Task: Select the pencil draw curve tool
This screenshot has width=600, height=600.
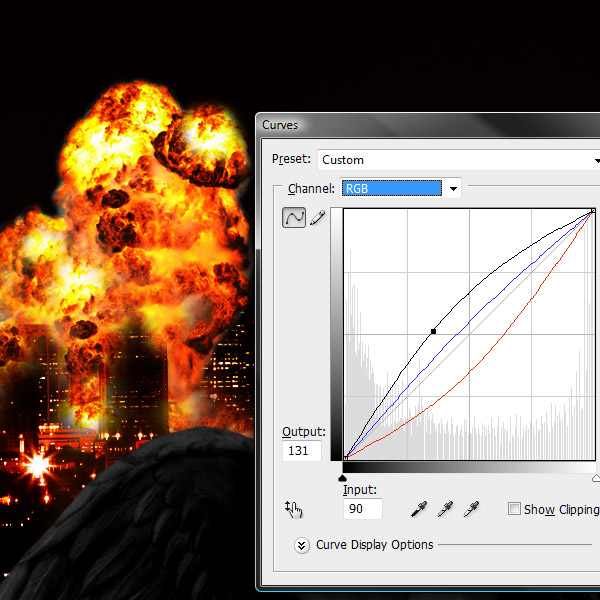Action: [x=318, y=218]
